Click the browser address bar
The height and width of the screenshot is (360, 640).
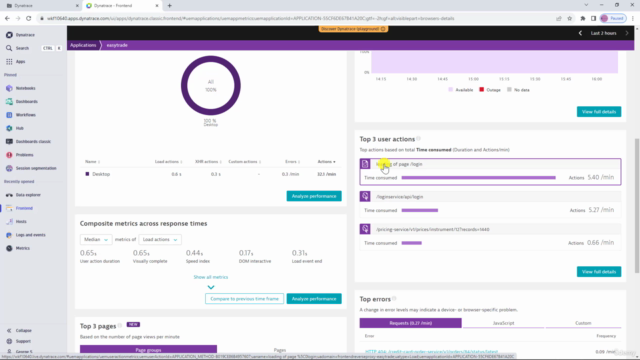[298, 18]
